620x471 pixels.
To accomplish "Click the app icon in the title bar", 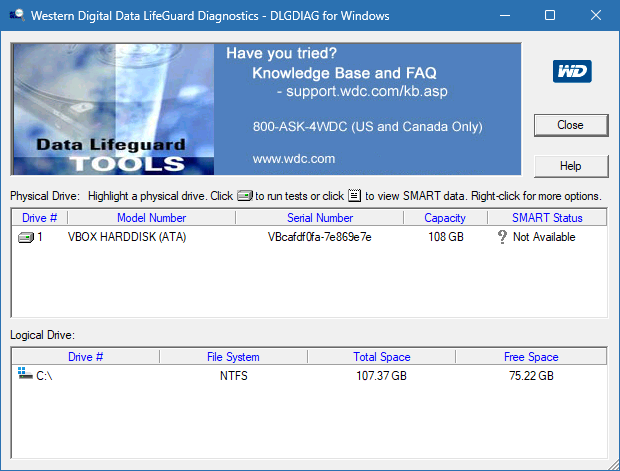I will tap(17, 15).
